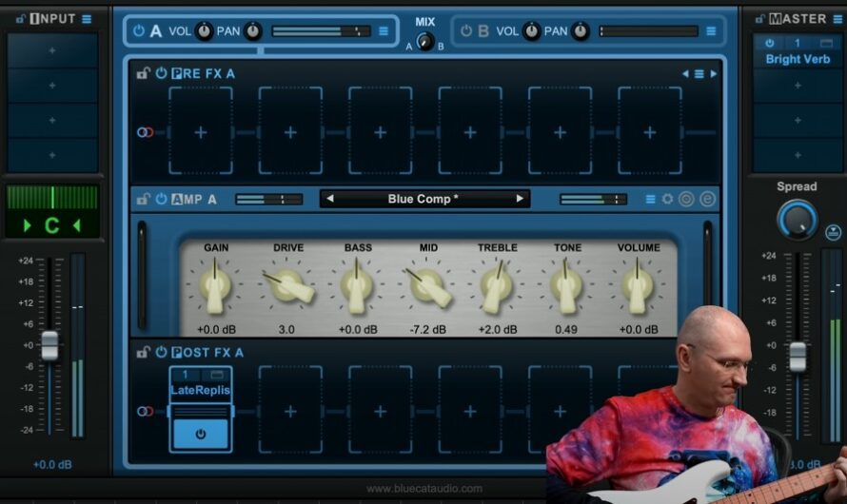Toggle AMP A lock icon

click(x=143, y=199)
